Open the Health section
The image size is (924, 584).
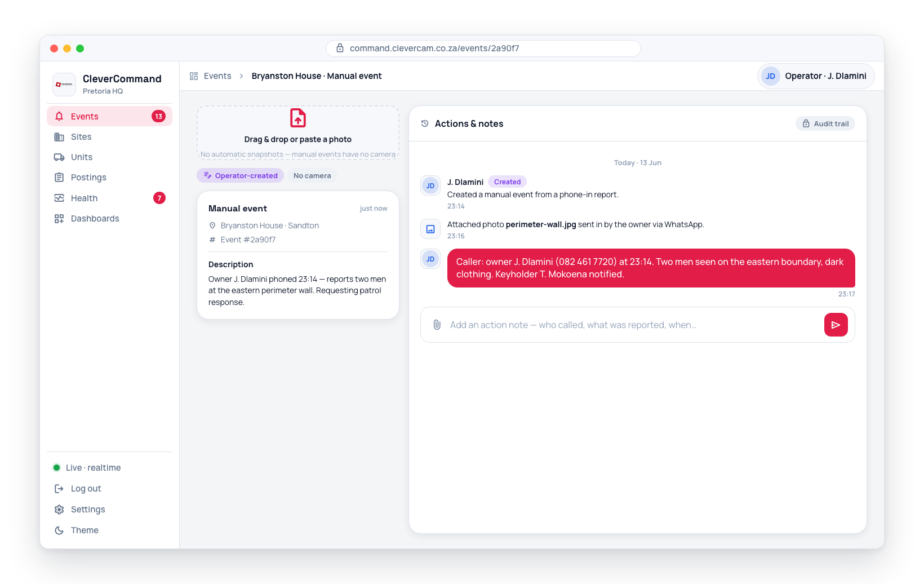click(x=109, y=198)
